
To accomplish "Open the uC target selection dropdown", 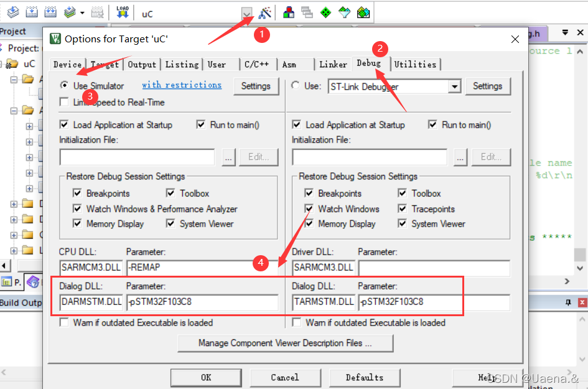I will [x=246, y=14].
